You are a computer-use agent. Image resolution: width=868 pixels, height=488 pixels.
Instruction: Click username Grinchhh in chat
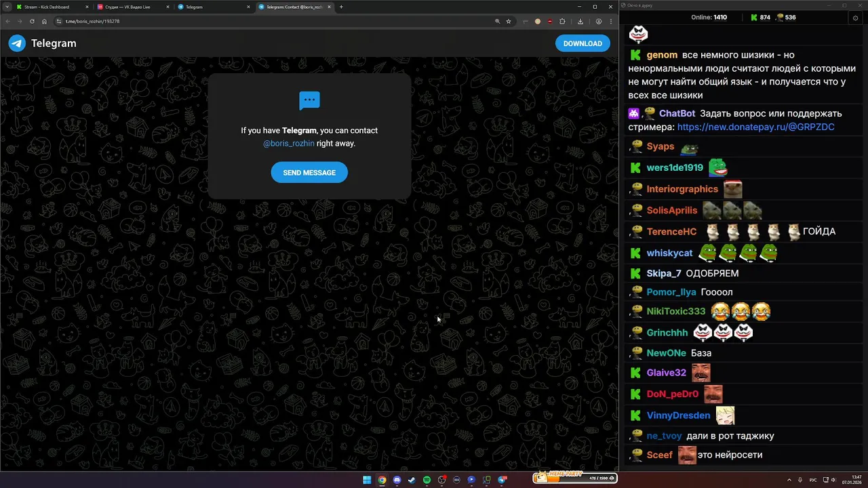(x=667, y=333)
